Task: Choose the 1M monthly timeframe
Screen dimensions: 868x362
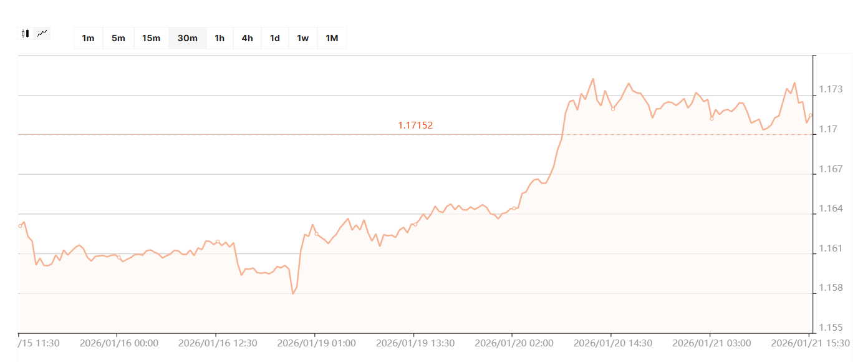Action: [332, 38]
